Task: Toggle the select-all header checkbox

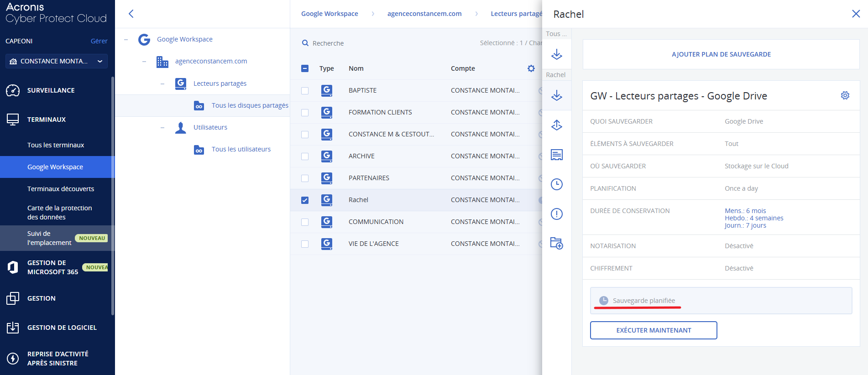Action: (305, 68)
